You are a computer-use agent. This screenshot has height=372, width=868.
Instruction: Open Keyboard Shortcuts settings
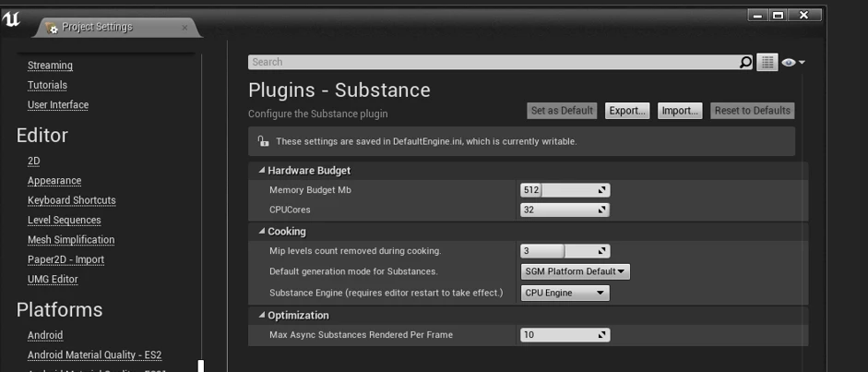pos(71,200)
